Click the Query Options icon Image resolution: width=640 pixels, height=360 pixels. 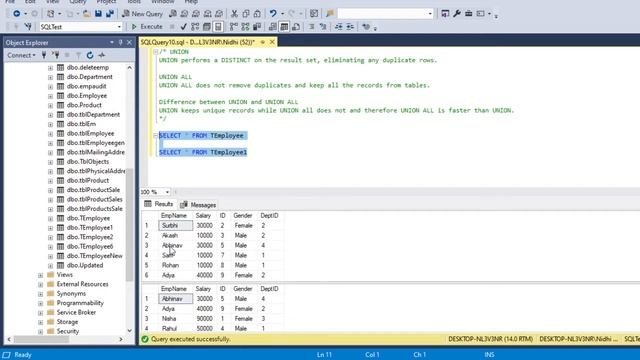pos(207,27)
